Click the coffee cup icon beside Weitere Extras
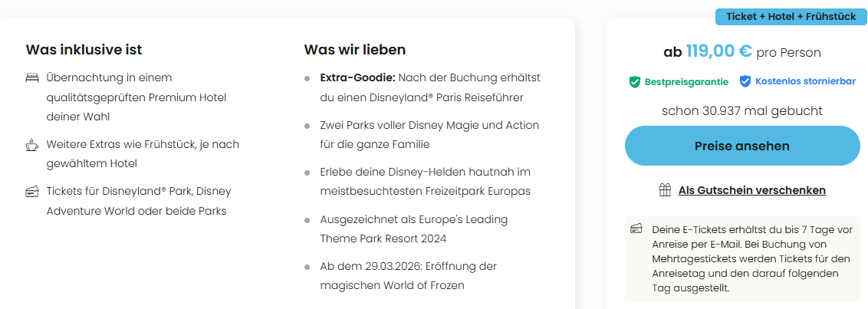Image resolution: width=868 pixels, height=309 pixels. (32, 146)
